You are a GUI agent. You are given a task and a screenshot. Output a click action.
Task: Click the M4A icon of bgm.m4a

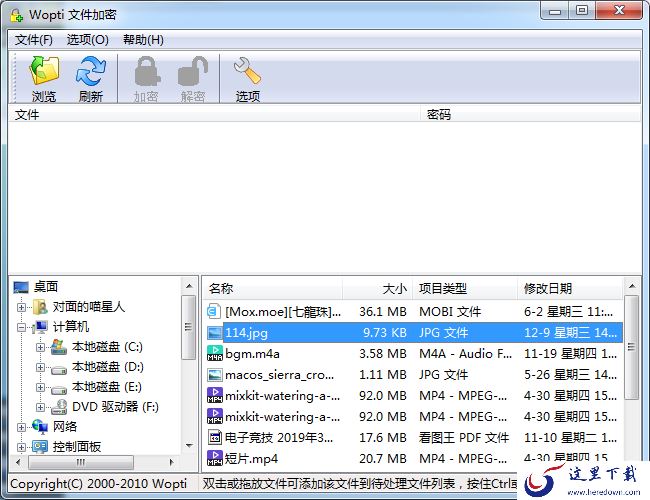click(215, 354)
